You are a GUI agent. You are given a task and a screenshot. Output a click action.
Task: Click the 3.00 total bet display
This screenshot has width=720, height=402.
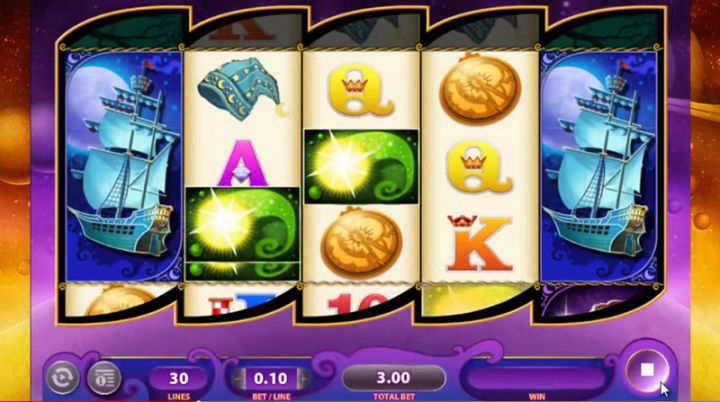pos(394,378)
